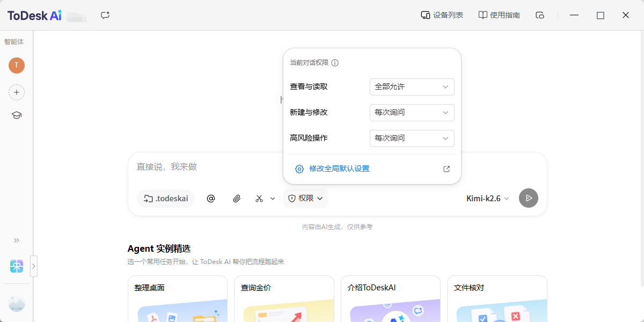Click the scissors screenshot icon
This screenshot has width=644, height=322.
pos(259,199)
